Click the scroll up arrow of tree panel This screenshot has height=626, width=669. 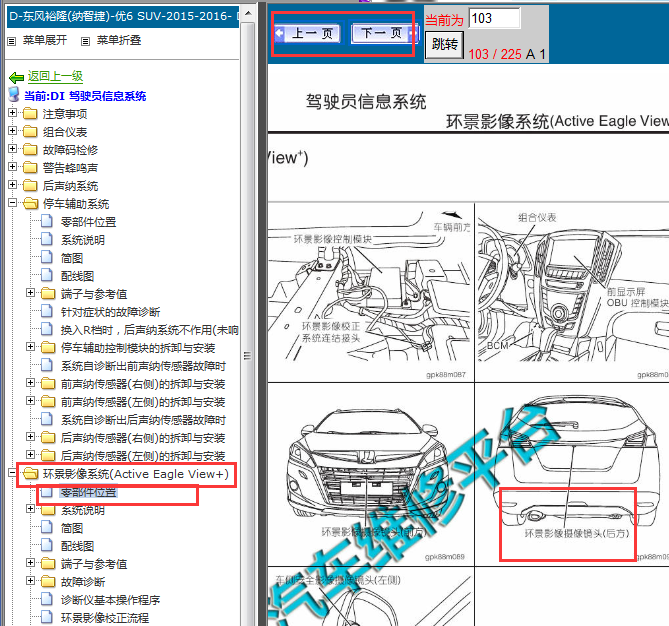click(247, 13)
